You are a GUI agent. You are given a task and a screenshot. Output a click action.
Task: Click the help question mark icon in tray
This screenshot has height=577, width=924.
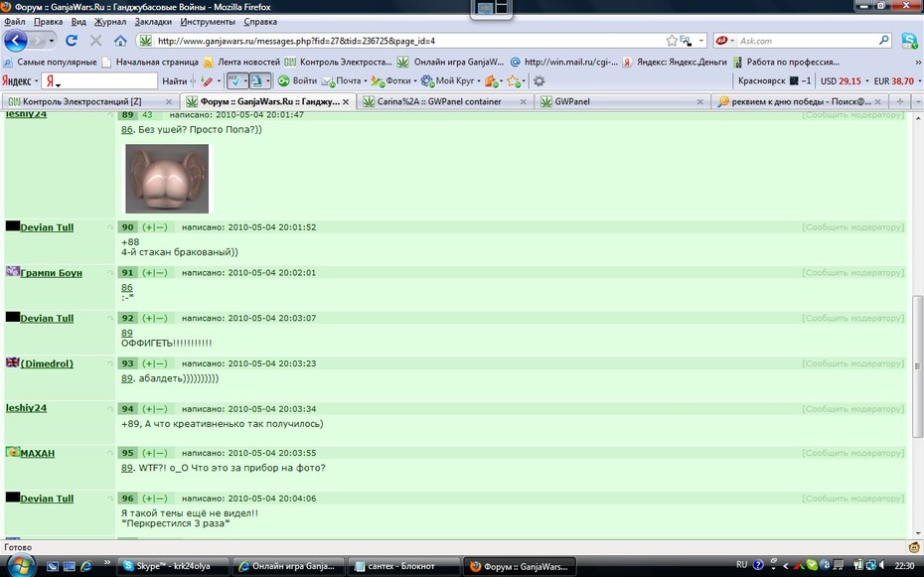point(758,565)
